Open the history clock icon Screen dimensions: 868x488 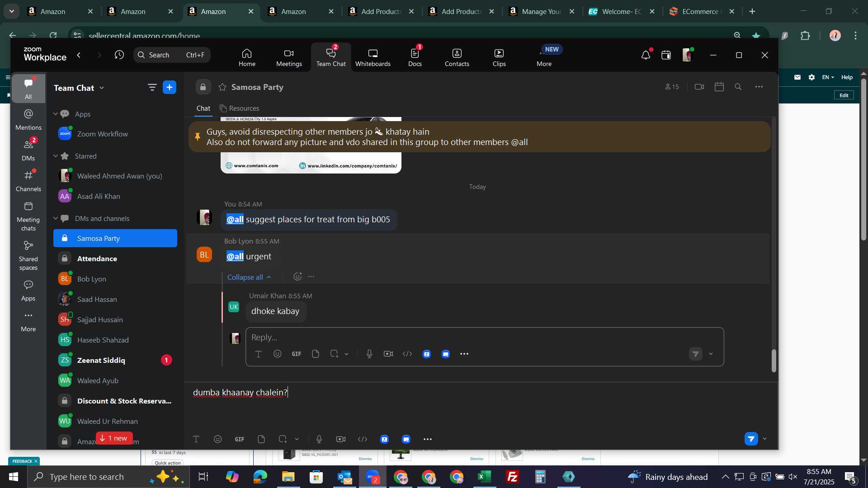tap(119, 55)
